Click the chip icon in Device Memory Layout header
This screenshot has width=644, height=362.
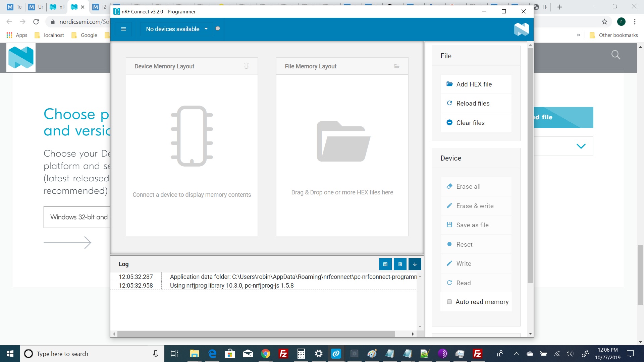pos(247,66)
